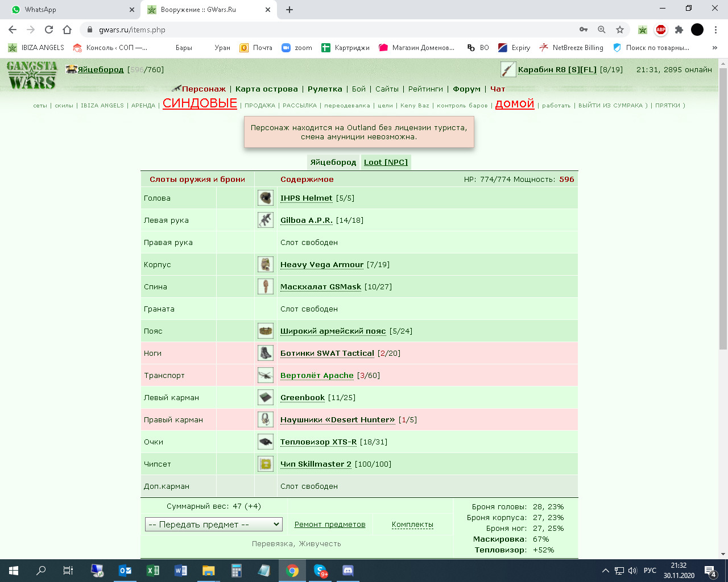Open Discord from the taskbar
Viewport: 728px width, 582px height.
pyautogui.click(x=348, y=571)
